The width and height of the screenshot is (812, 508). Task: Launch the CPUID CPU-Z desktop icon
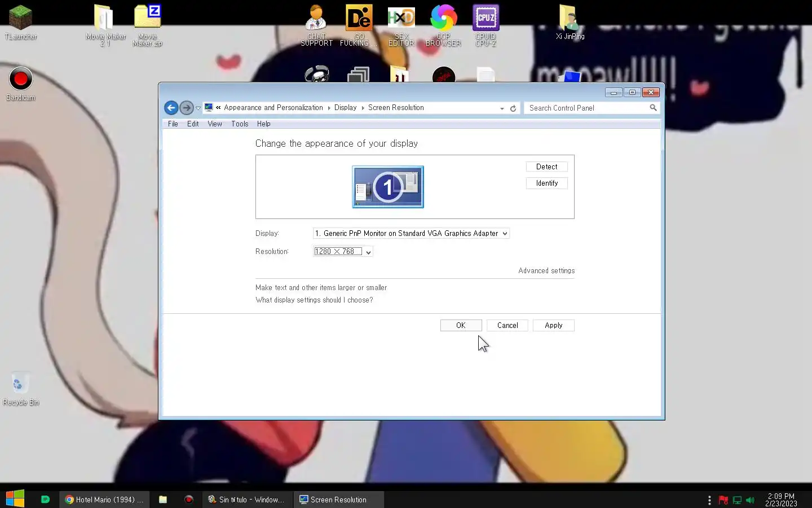[x=486, y=25]
